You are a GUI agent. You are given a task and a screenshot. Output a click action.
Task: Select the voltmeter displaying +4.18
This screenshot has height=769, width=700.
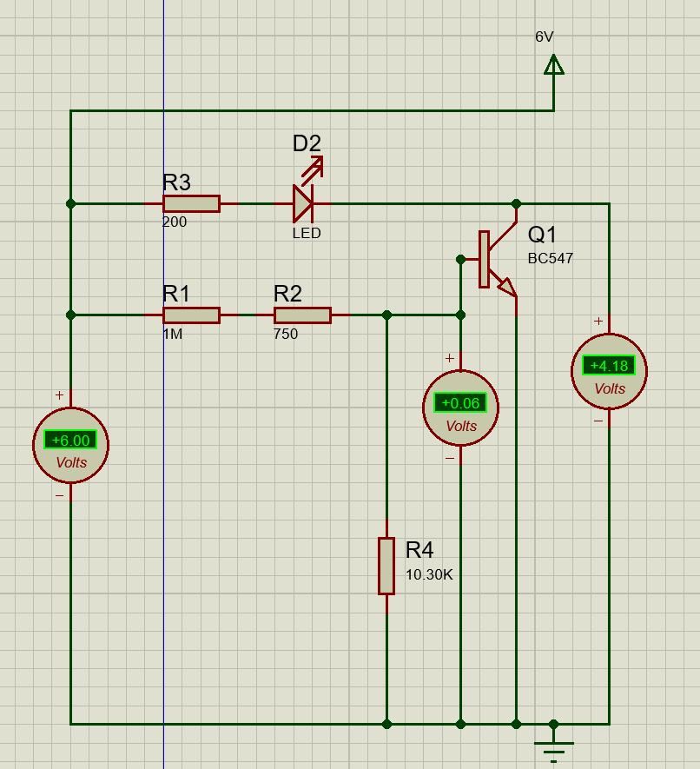(x=609, y=371)
